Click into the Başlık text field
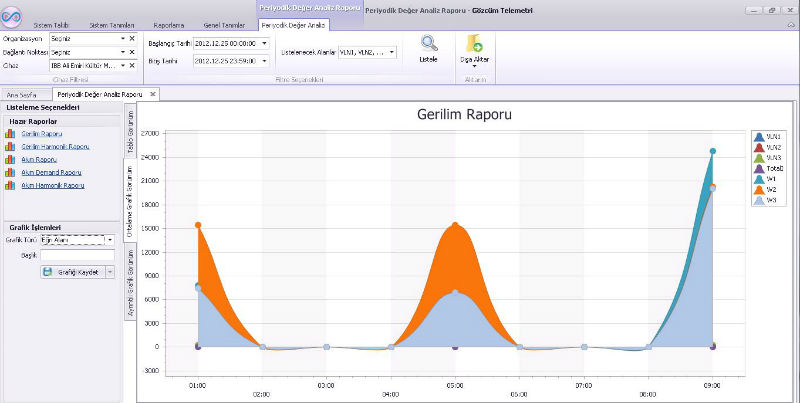The height and width of the screenshot is (403, 800). 78,256
